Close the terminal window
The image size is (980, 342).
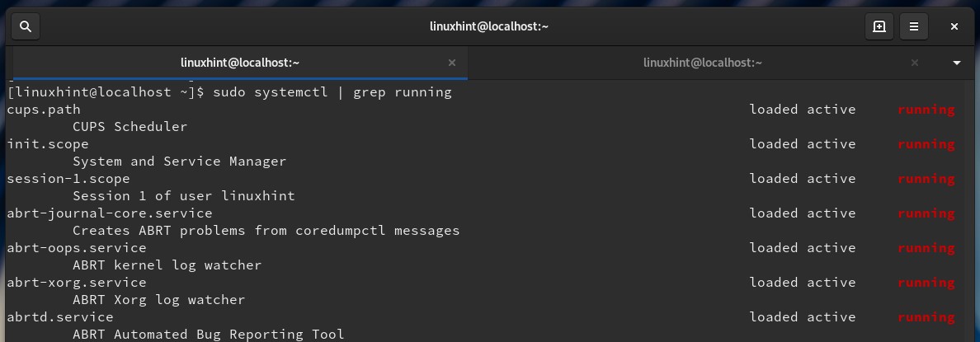point(954,26)
